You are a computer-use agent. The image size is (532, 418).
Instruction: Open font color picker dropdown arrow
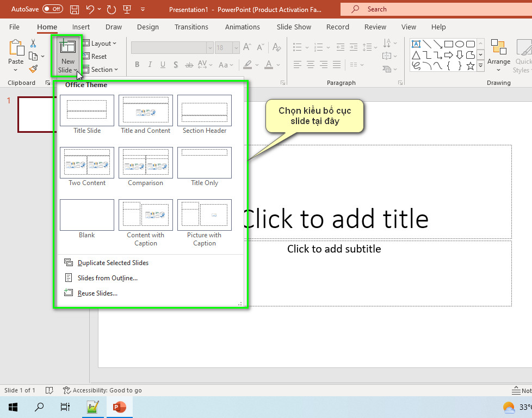point(278,65)
